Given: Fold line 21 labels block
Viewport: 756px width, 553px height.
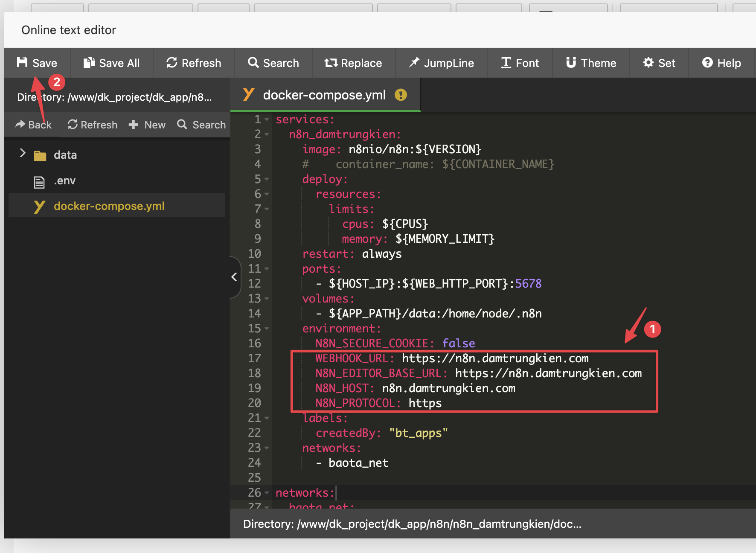Looking at the screenshot, I should pos(267,418).
